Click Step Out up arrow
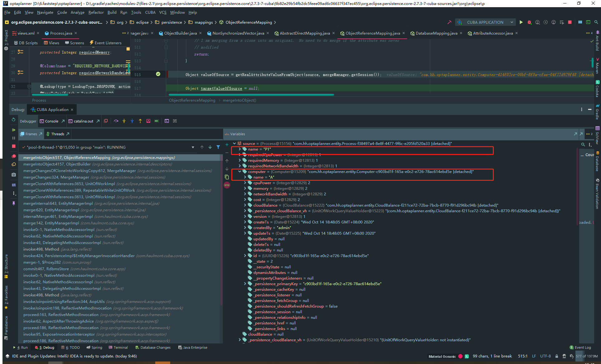The image size is (601, 364). pyautogui.click(x=140, y=121)
